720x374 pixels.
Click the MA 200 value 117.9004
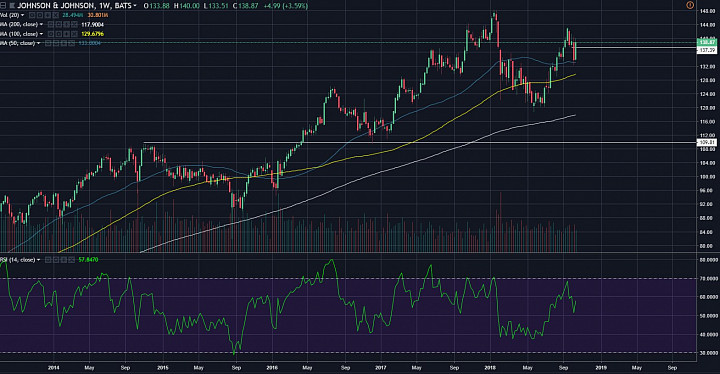click(92, 24)
